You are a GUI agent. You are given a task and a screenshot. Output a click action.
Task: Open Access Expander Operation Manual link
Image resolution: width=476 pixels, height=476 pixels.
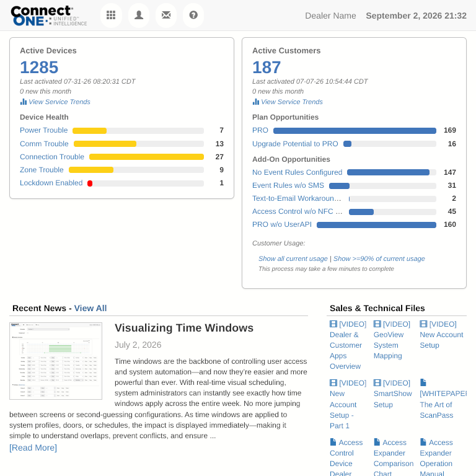click(x=436, y=457)
